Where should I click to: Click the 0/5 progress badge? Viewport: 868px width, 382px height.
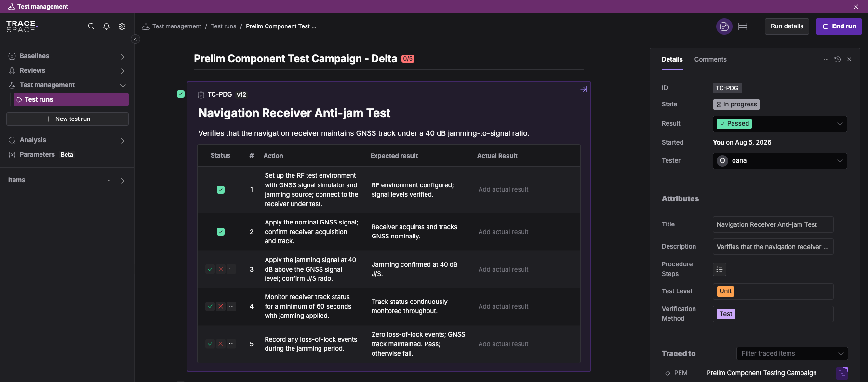pyautogui.click(x=408, y=59)
